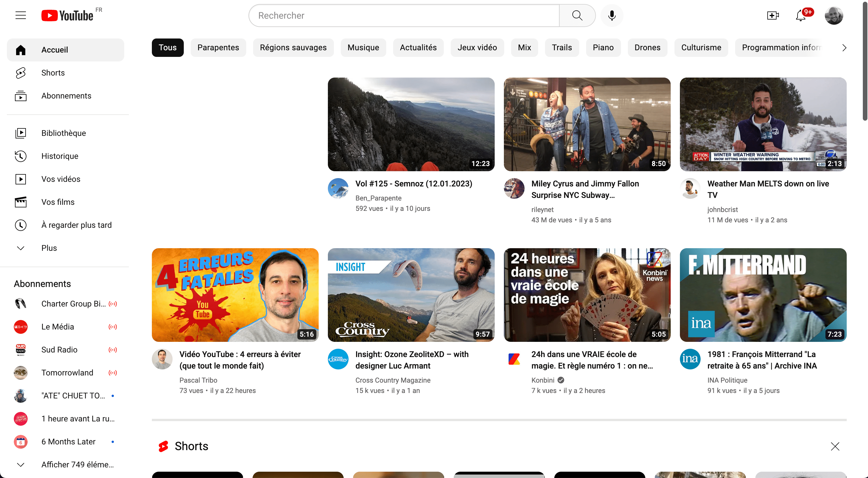Select the Musique filter chip
Image resolution: width=868 pixels, height=478 pixels.
[363, 47]
